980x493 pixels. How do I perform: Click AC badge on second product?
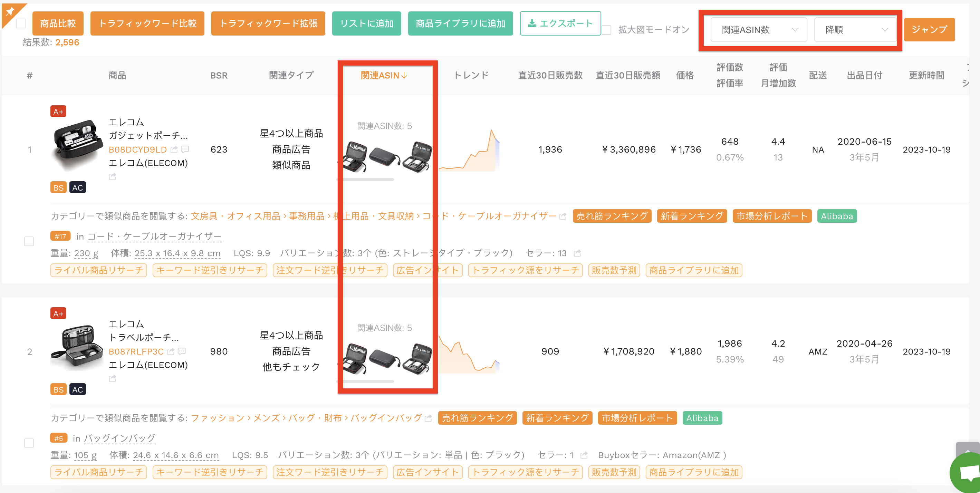point(78,389)
